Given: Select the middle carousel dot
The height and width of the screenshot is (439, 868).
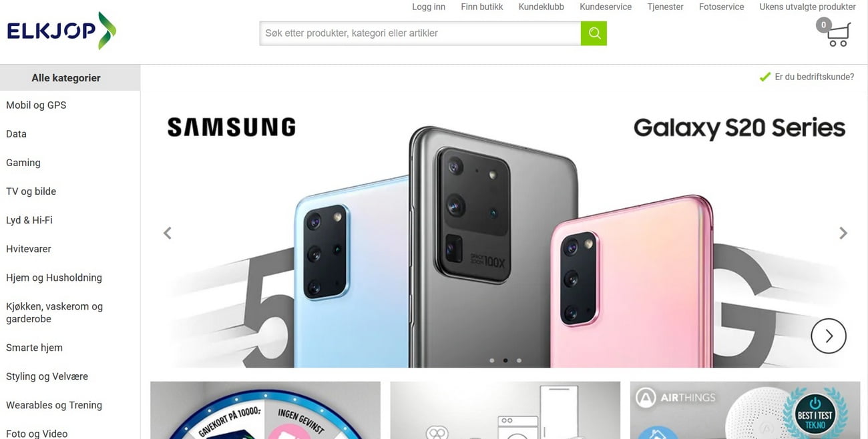Looking at the screenshot, I should coord(505,360).
